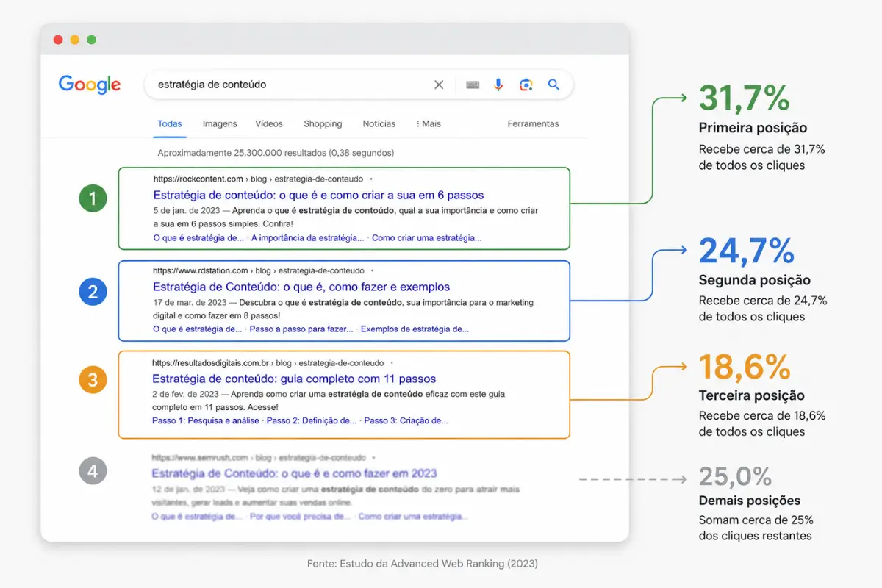Open result 'Estratégia de conteúdo: guia completo com 11 passos'
Image resolution: width=882 pixels, height=588 pixels.
(294, 379)
